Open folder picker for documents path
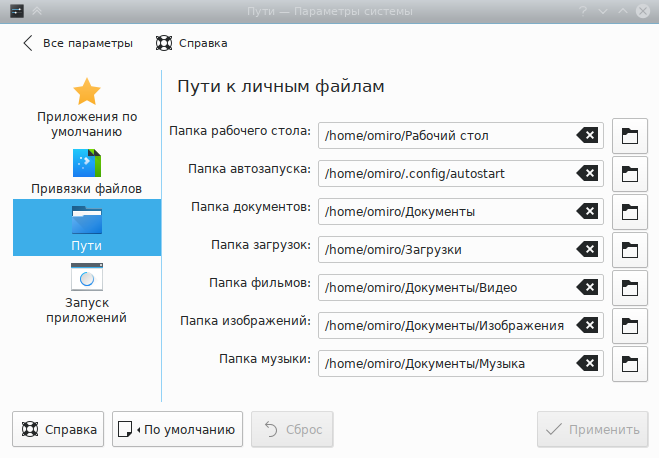Viewport: 659px width, 458px height. pos(629,212)
